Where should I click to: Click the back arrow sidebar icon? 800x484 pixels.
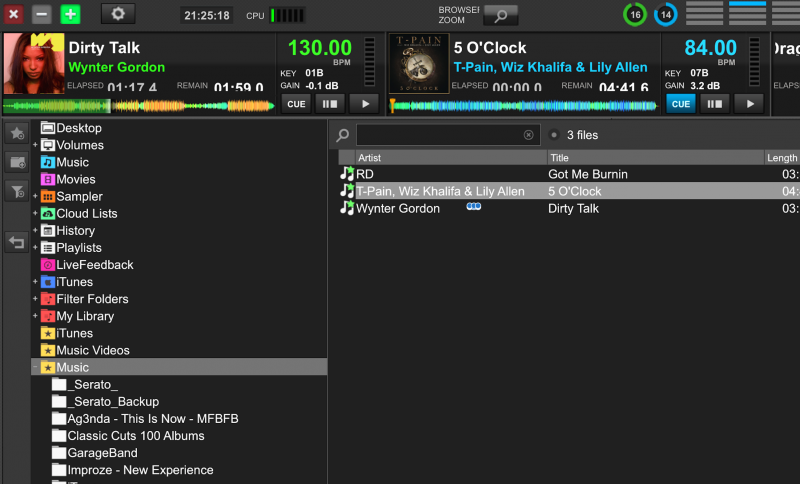coord(17,242)
